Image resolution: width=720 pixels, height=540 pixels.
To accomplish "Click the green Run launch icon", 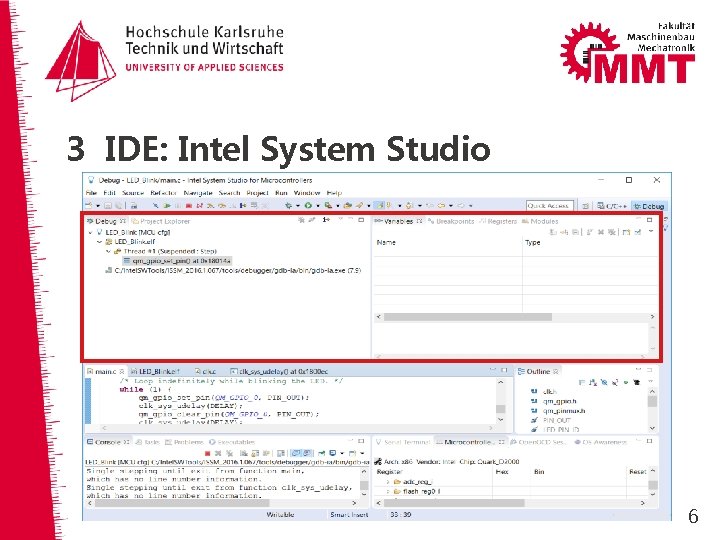I will (x=308, y=206).
